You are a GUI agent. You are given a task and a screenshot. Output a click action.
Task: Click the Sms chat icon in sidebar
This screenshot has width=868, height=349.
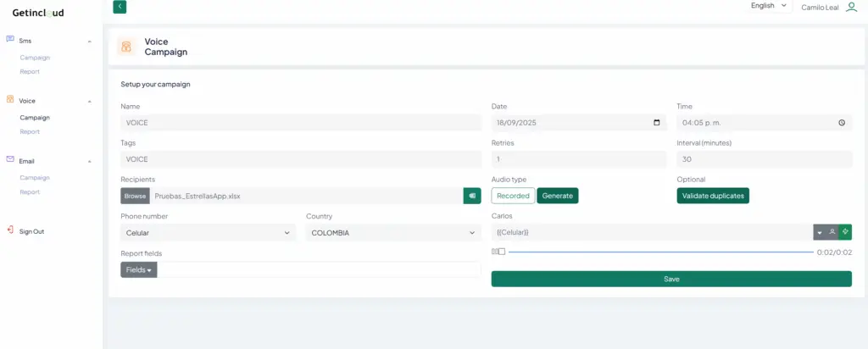tap(10, 40)
